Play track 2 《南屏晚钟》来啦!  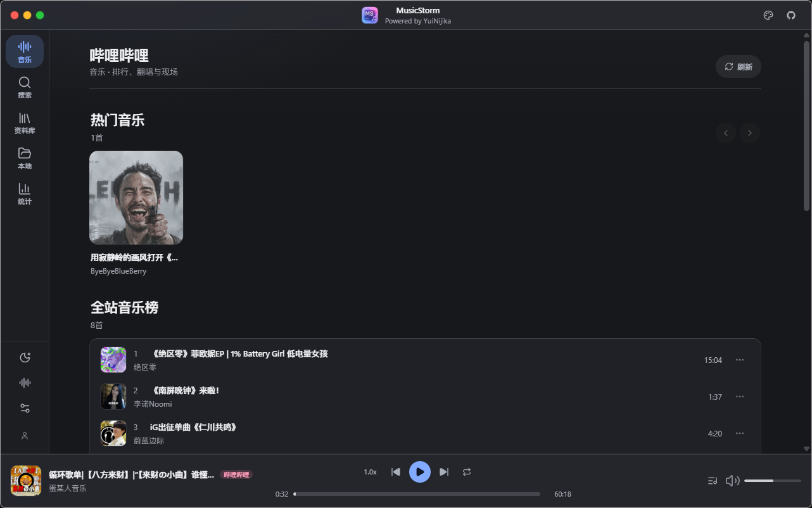tap(425, 397)
